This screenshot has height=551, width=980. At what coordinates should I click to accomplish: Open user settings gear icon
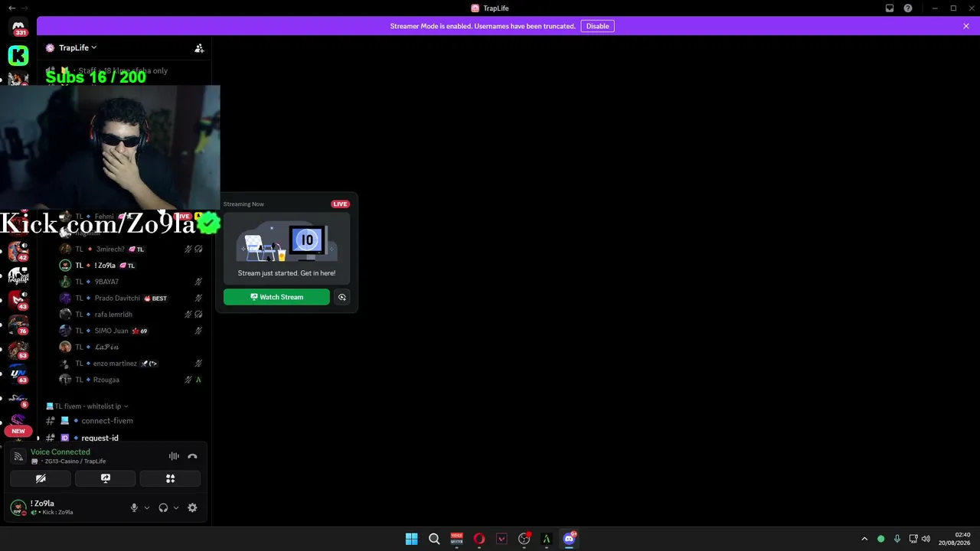point(192,507)
